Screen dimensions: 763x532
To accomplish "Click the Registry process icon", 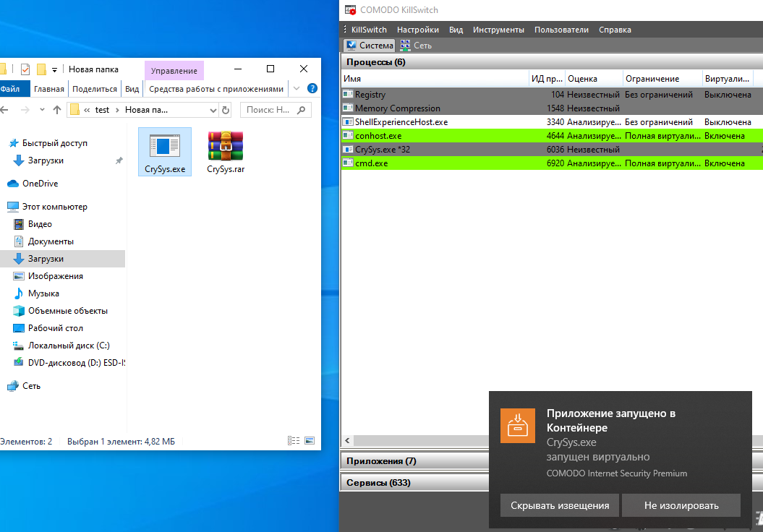I will pyautogui.click(x=348, y=95).
